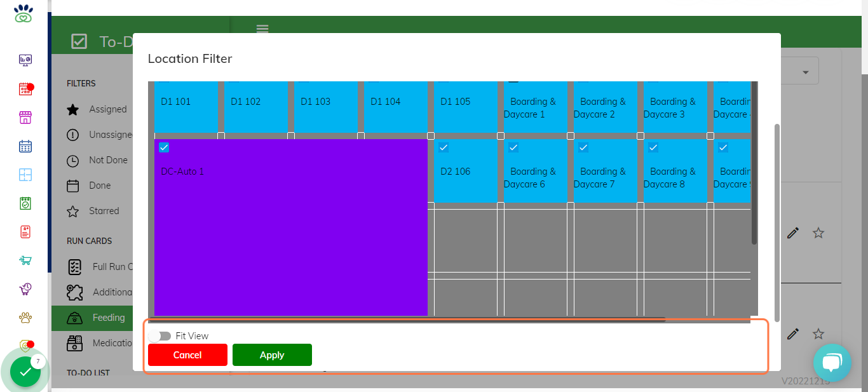The width and height of the screenshot is (868, 392).
Task: Click the upper pencil edit icon
Action: pyautogui.click(x=792, y=233)
